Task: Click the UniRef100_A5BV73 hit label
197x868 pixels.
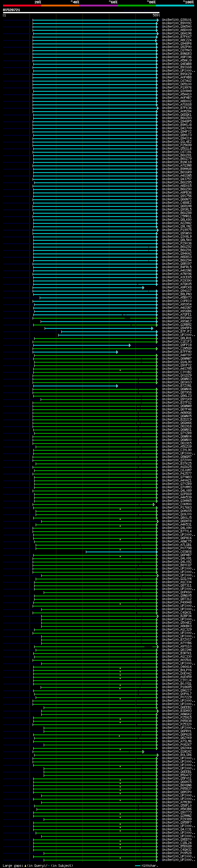Action: 177,298
